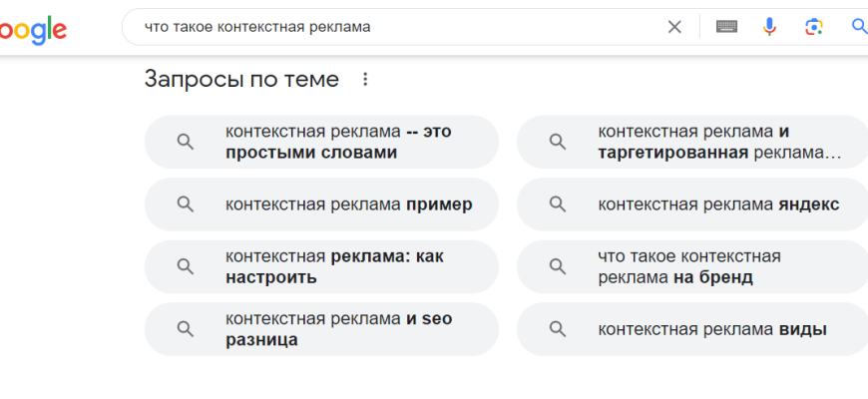The height and width of the screenshot is (399, 868).
Task: Click the Google logo
Action: [x=33, y=29]
